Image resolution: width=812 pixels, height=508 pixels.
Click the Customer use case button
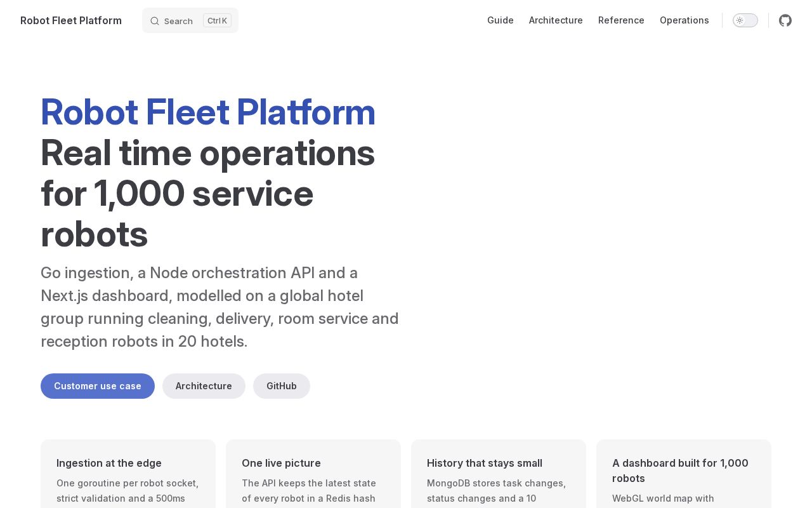(98, 386)
